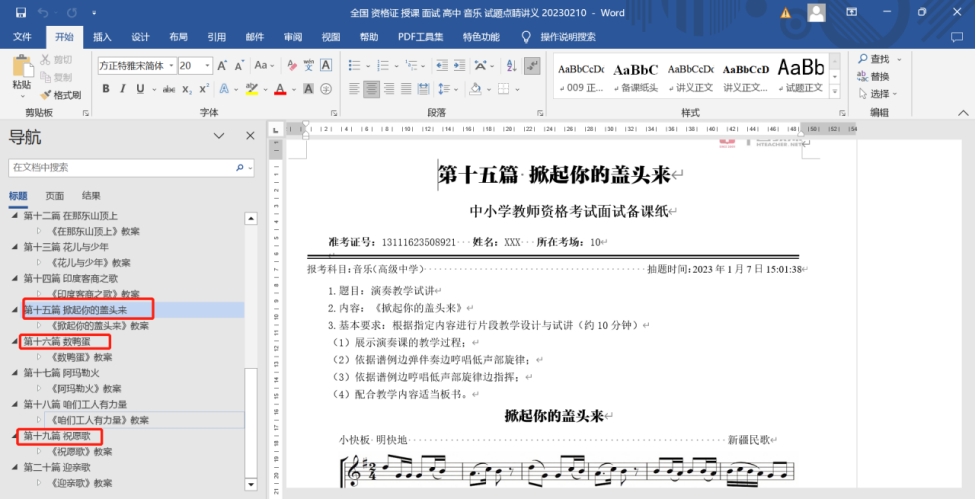The image size is (976, 500).
Task: Click the center alignment icon
Action: (x=371, y=89)
